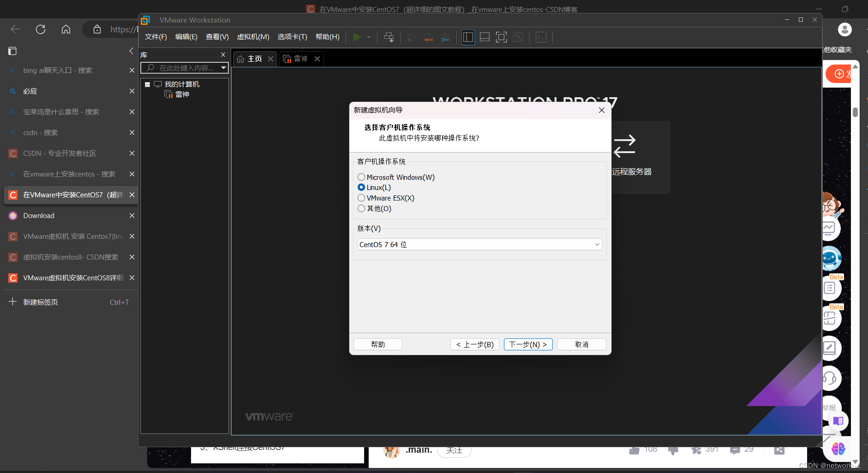
Task: Power on the virtual machine play button
Action: point(357,37)
